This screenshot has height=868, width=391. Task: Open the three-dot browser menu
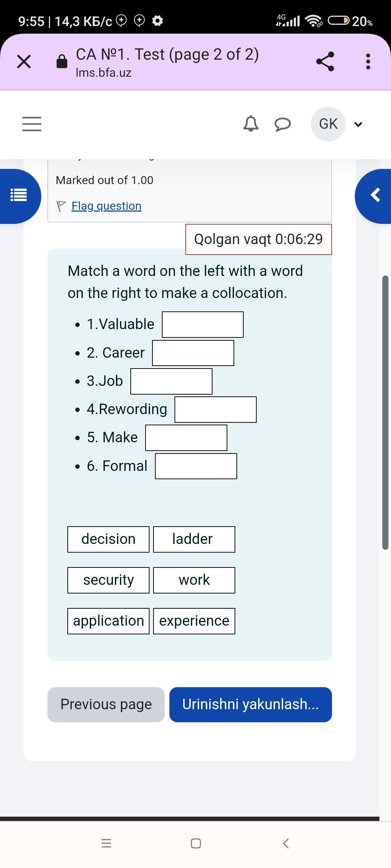pyautogui.click(x=368, y=61)
